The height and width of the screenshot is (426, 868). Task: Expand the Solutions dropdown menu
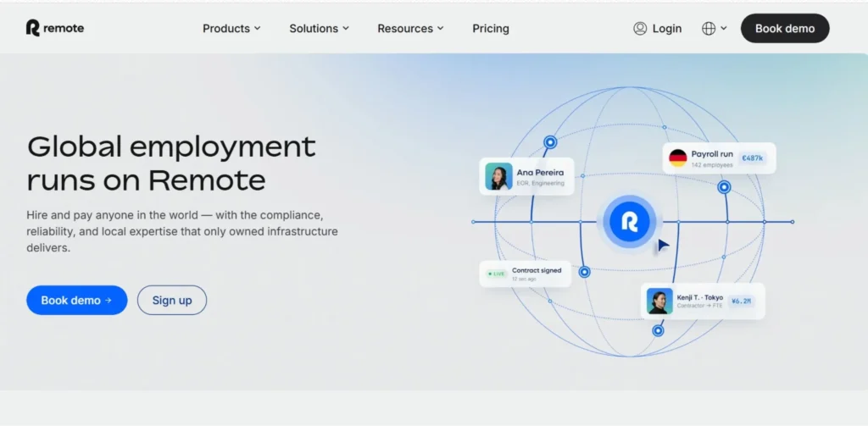tap(319, 29)
